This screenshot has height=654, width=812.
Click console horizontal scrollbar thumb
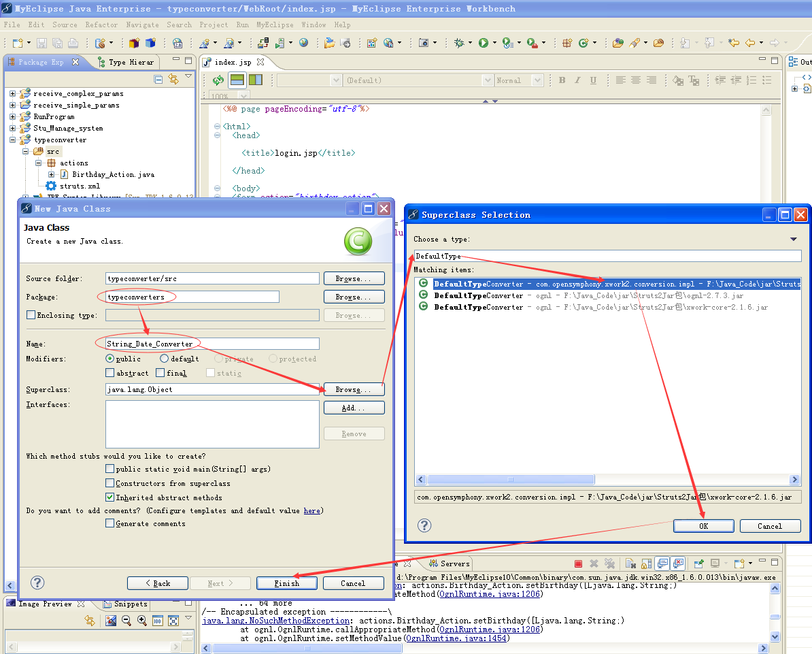point(307,649)
